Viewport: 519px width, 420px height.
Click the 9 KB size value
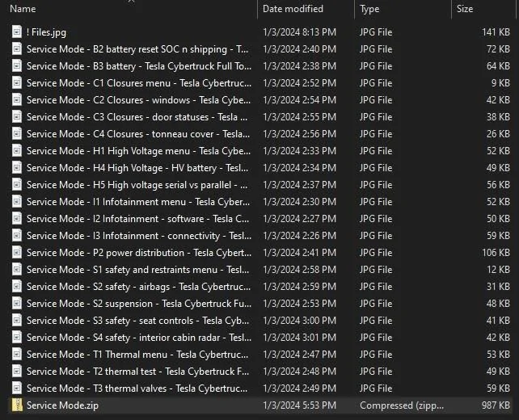pyautogui.click(x=500, y=83)
